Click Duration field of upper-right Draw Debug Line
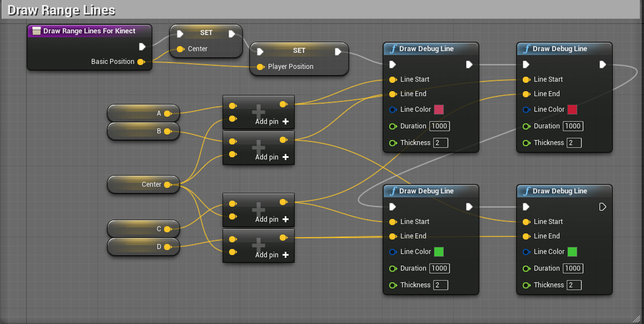This screenshot has height=324, width=644. pos(573,126)
